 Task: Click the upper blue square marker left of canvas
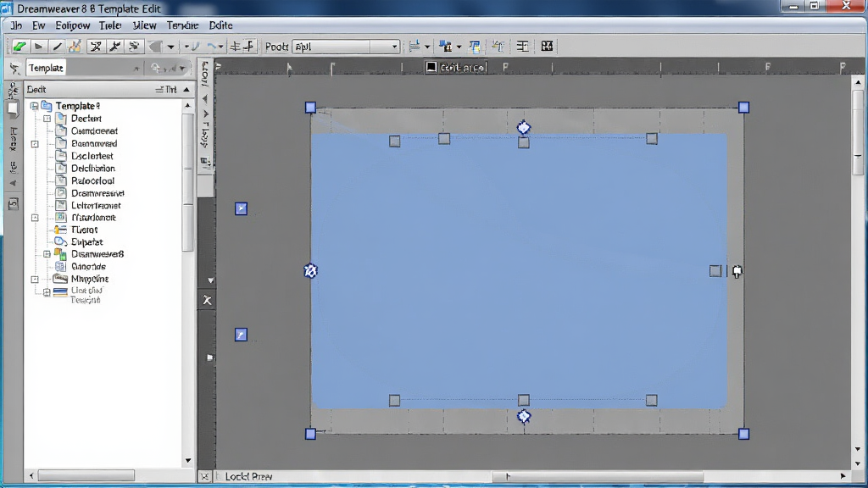coord(241,208)
